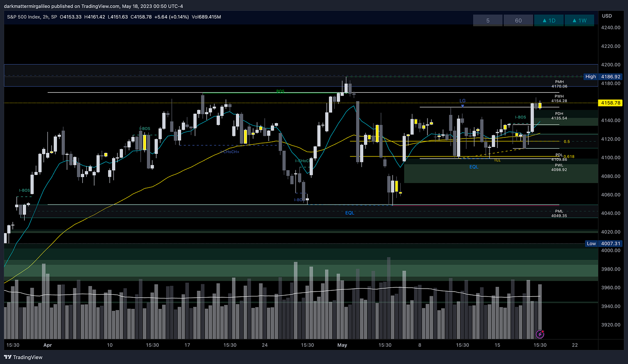
Task: Click the high value H4161.42
Action: tap(95, 17)
